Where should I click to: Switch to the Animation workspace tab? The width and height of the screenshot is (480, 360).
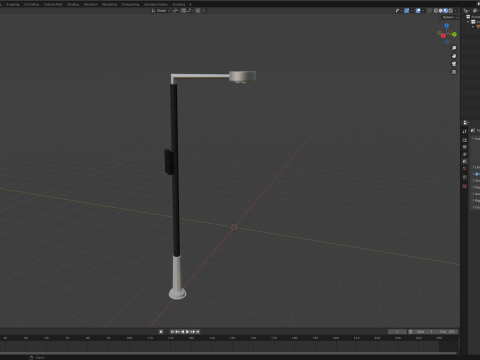pos(90,4)
